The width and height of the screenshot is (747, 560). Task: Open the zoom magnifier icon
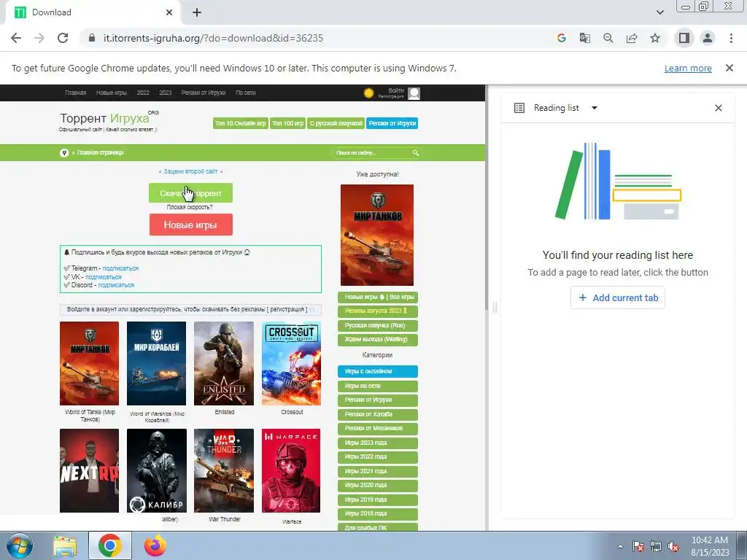(608, 38)
